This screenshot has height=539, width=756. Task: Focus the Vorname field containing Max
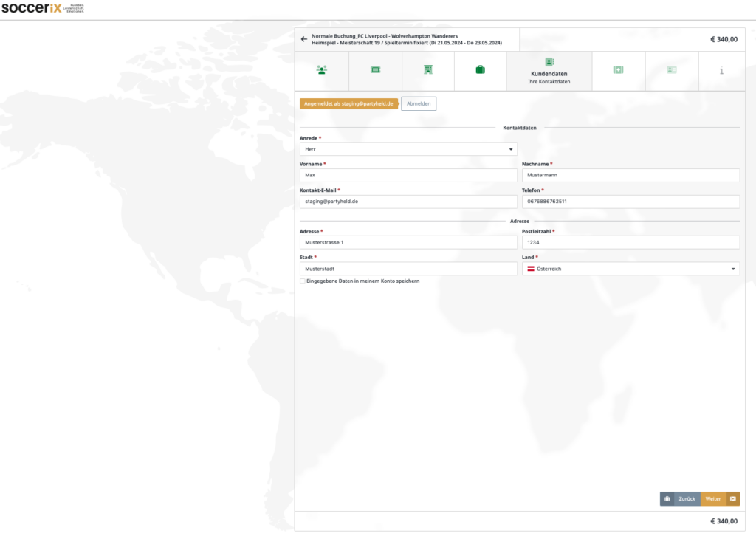point(408,175)
